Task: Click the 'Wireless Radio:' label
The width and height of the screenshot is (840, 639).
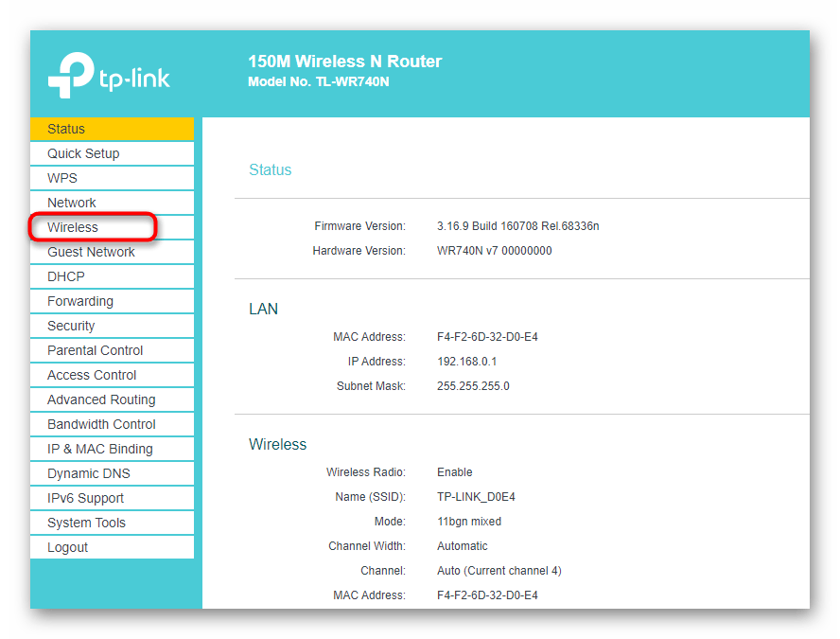Action: (366, 472)
